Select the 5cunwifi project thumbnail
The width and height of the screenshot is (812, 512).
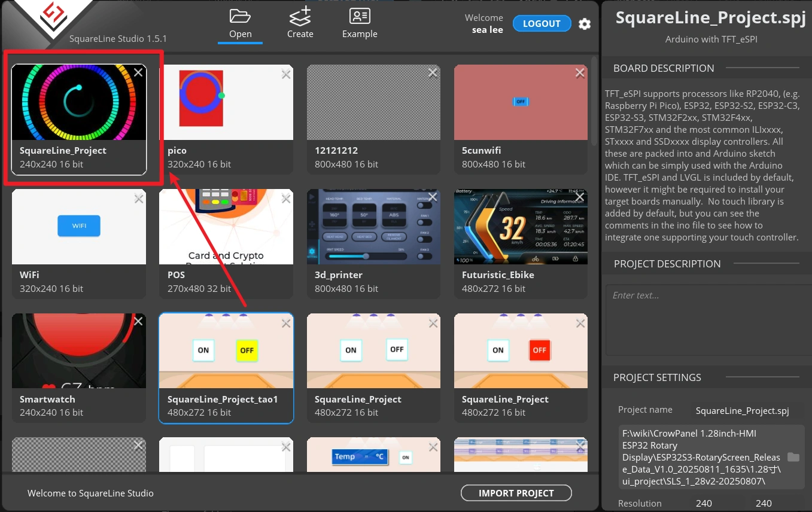(x=521, y=102)
